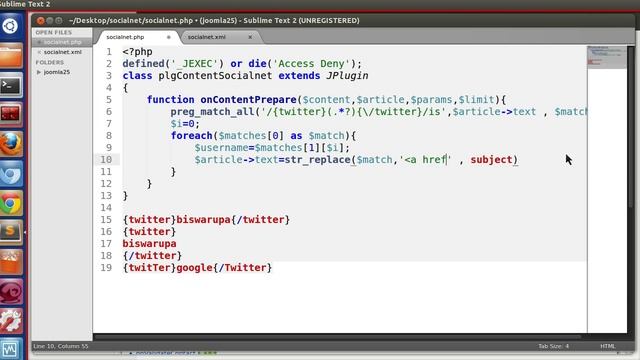Launch Firefox from the dock
Image resolution: width=640 pixels, height=360 pixels.
[x=11, y=144]
